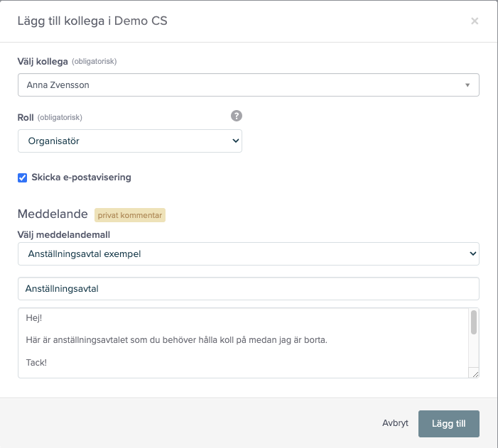The height and width of the screenshot is (448, 498).
Task: Click the message textarea scrollbar thumb
Action: click(474, 322)
